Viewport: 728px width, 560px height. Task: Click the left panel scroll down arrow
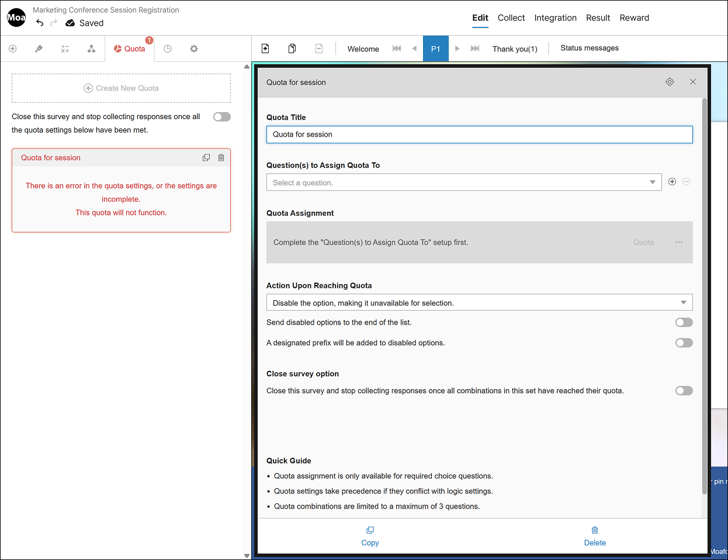pyautogui.click(x=247, y=556)
